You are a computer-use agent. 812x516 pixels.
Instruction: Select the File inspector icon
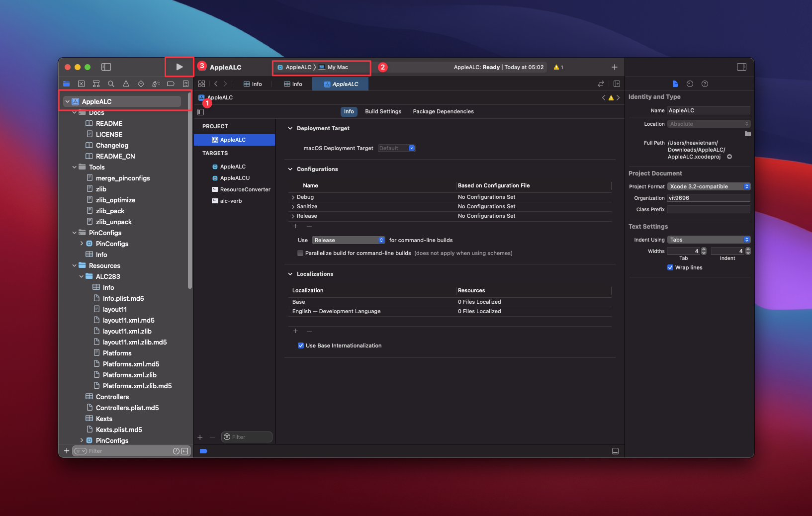pos(675,84)
